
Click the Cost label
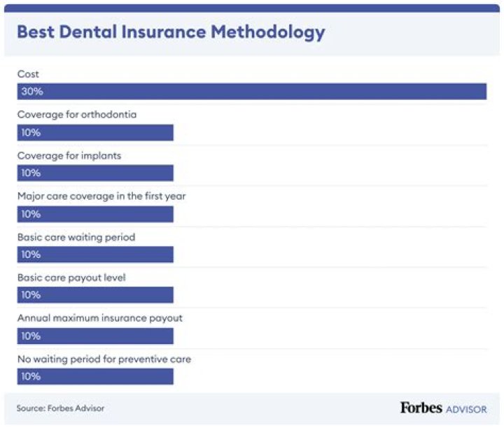(28, 73)
